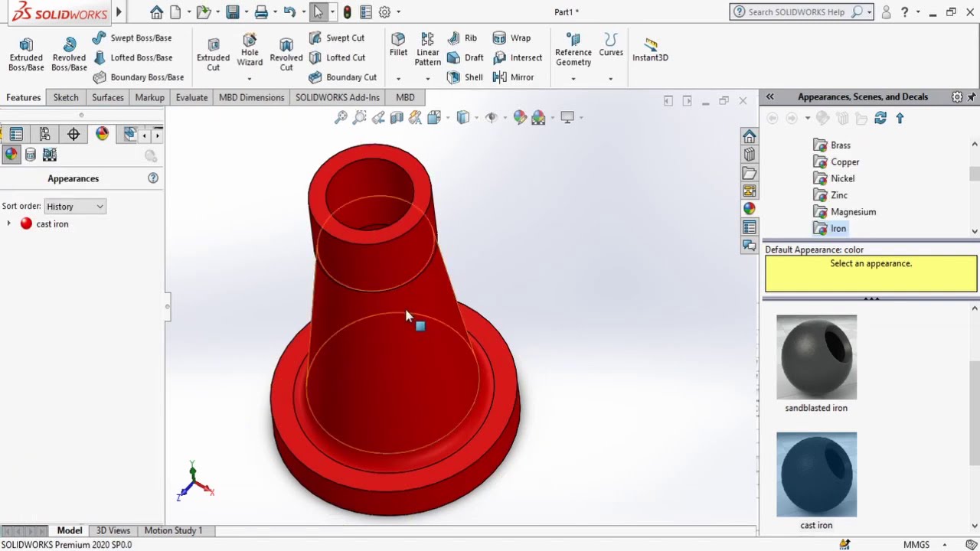Open the Curves tool
Image resolution: width=980 pixels, height=551 pixels.
611,44
